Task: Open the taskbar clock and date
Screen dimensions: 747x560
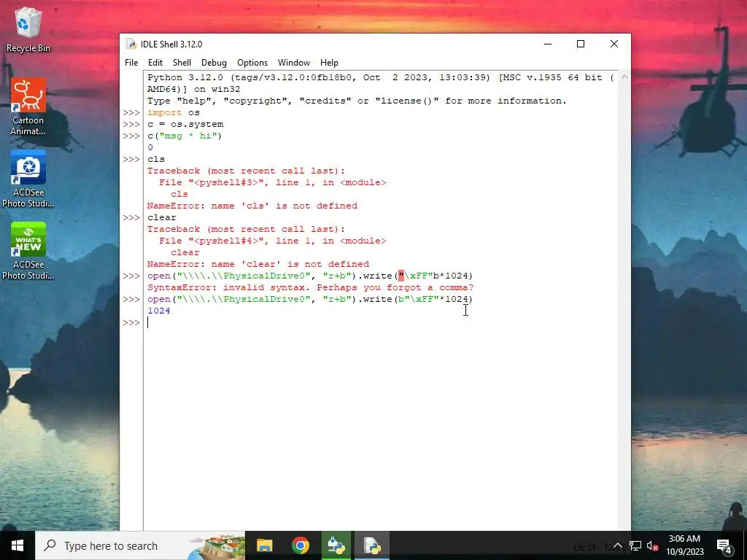Action: pos(684,545)
